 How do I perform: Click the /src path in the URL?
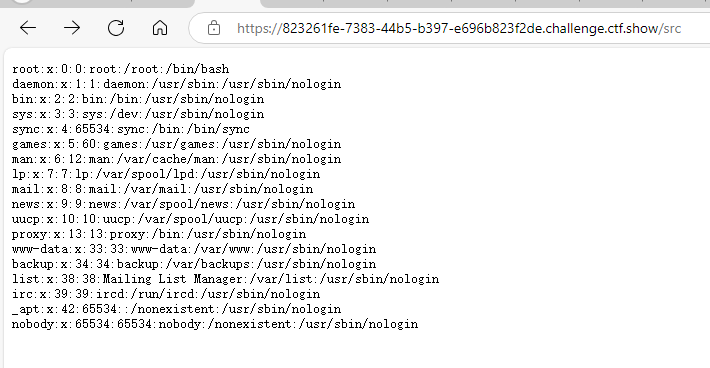(x=671, y=29)
